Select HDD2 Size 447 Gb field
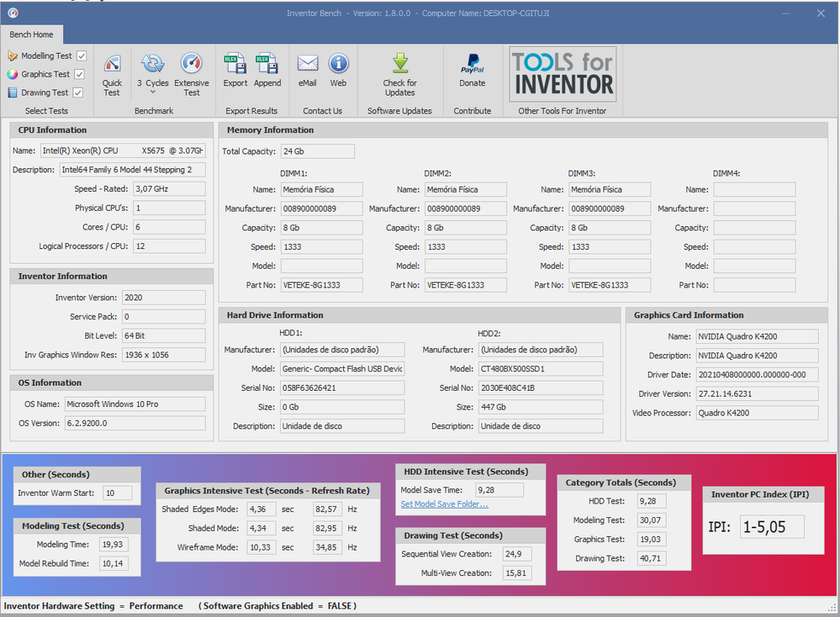This screenshot has height=617, width=840. coord(541,407)
